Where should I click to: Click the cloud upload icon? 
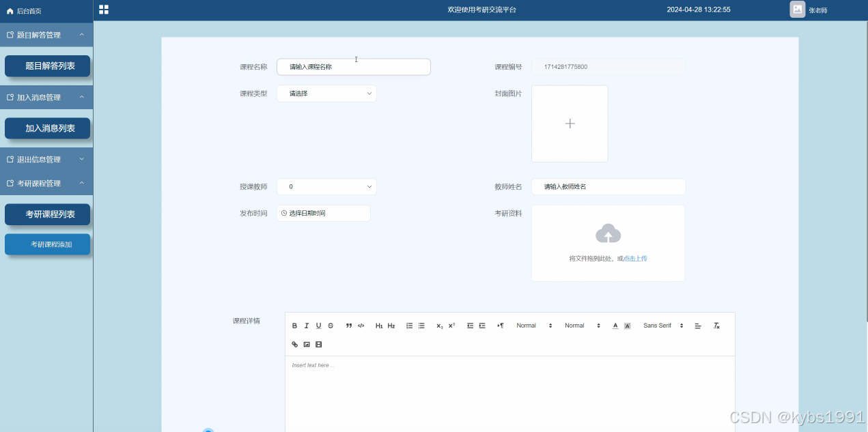(608, 233)
